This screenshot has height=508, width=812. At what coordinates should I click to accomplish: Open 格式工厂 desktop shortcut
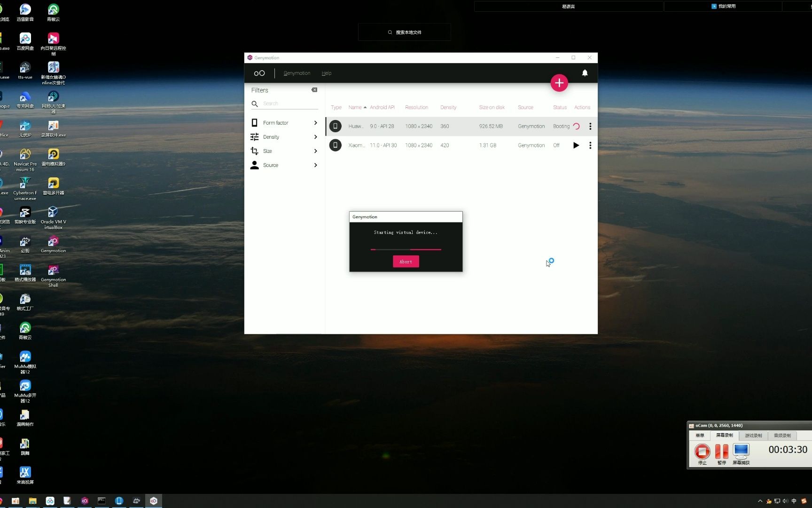(25, 302)
